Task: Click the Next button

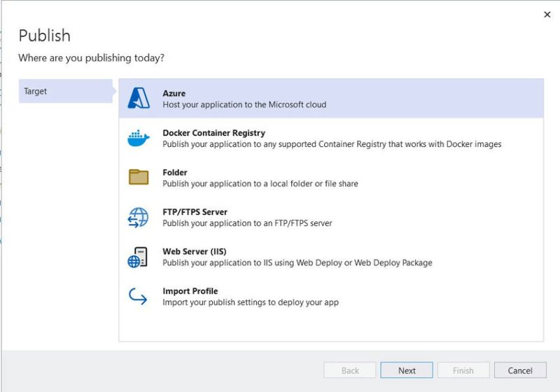Action: click(407, 370)
